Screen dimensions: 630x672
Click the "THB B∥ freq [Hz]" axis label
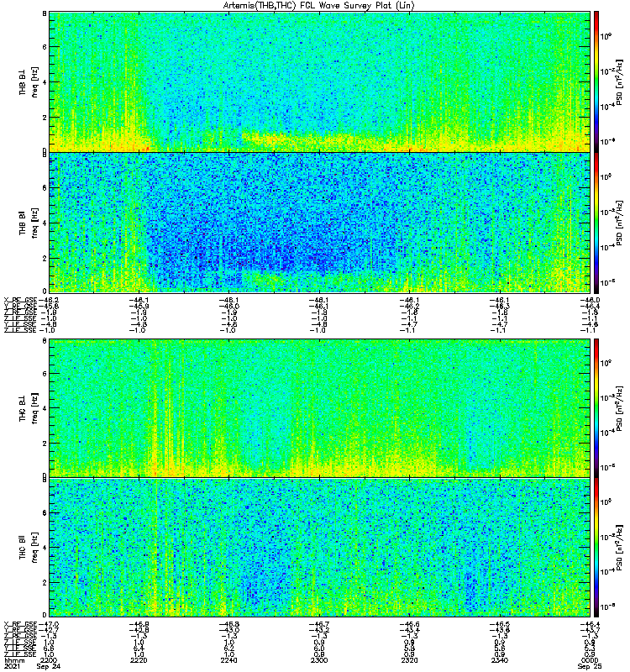29,223
